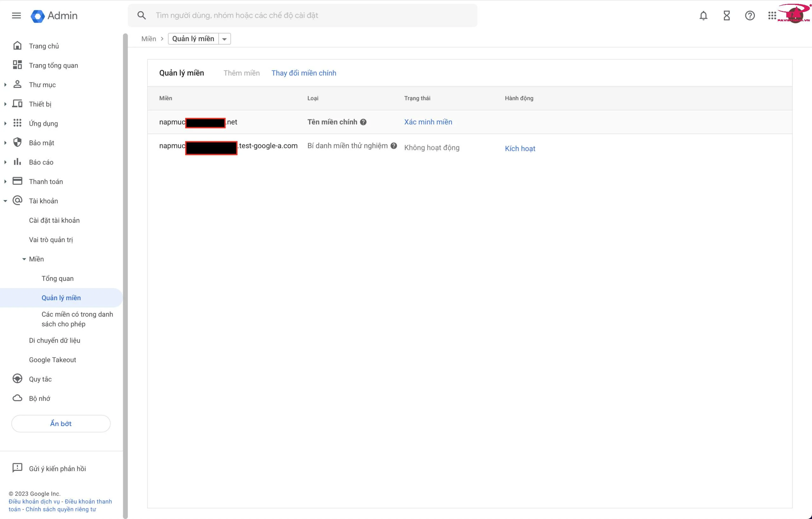The height and width of the screenshot is (519, 812).
Task: Collapse the Miền subsection arrow
Action: (x=24, y=259)
